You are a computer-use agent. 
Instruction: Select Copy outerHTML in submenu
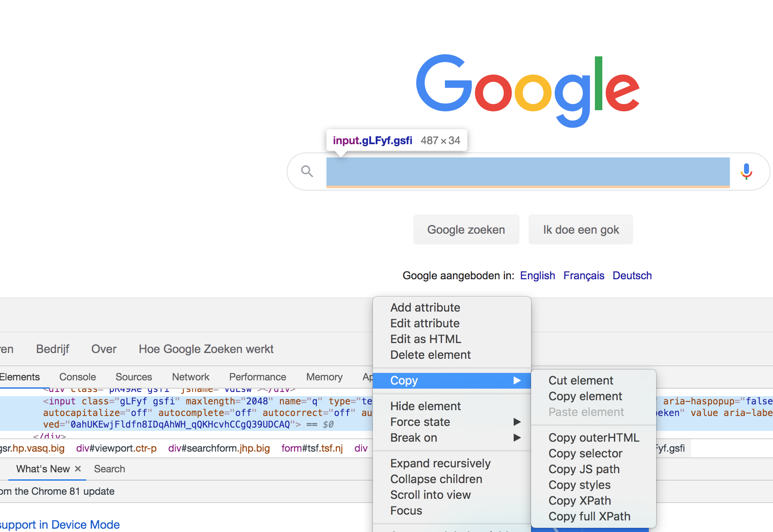[x=594, y=438]
